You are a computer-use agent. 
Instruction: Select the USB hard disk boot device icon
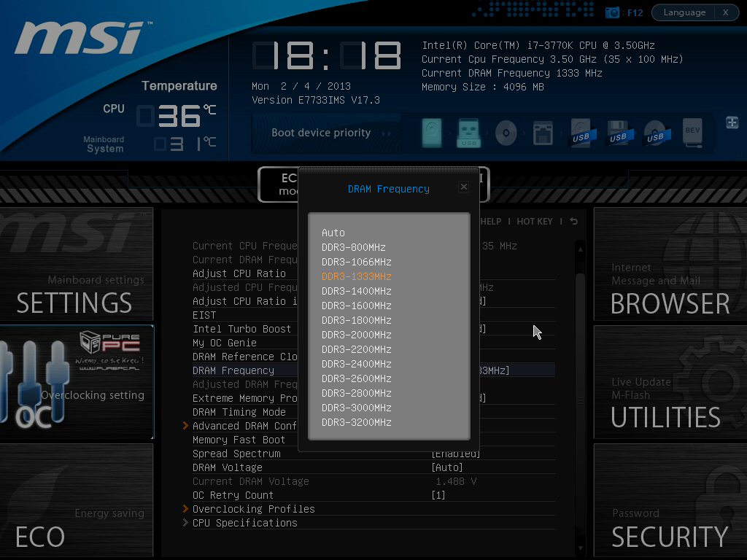pyautogui.click(x=581, y=133)
